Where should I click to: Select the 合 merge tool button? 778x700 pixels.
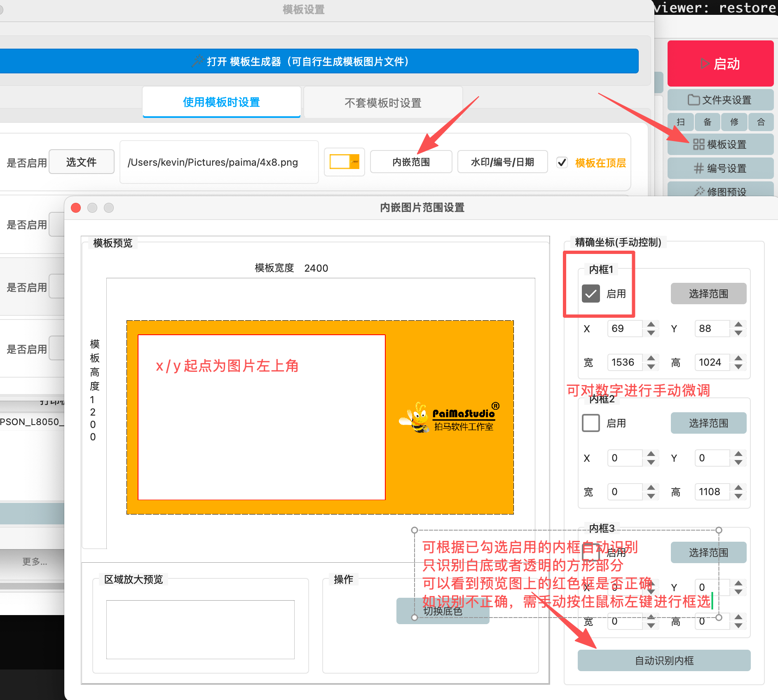pos(761,122)
